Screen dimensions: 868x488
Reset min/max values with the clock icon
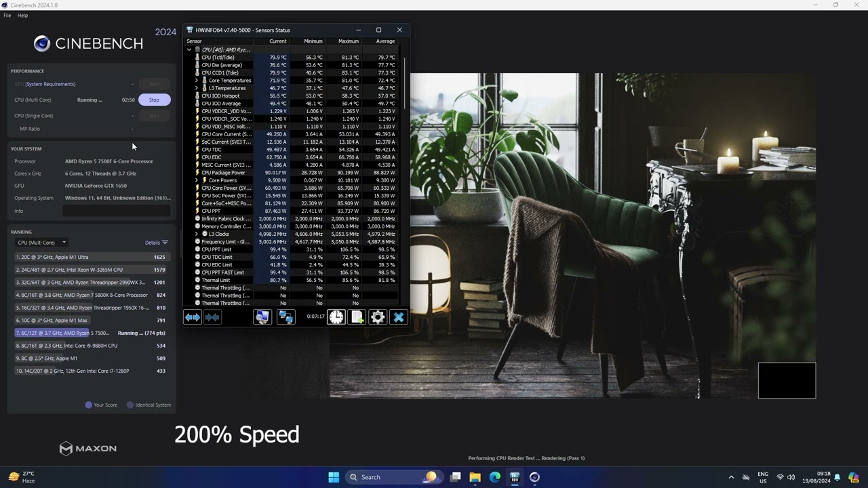coord(336,317)
